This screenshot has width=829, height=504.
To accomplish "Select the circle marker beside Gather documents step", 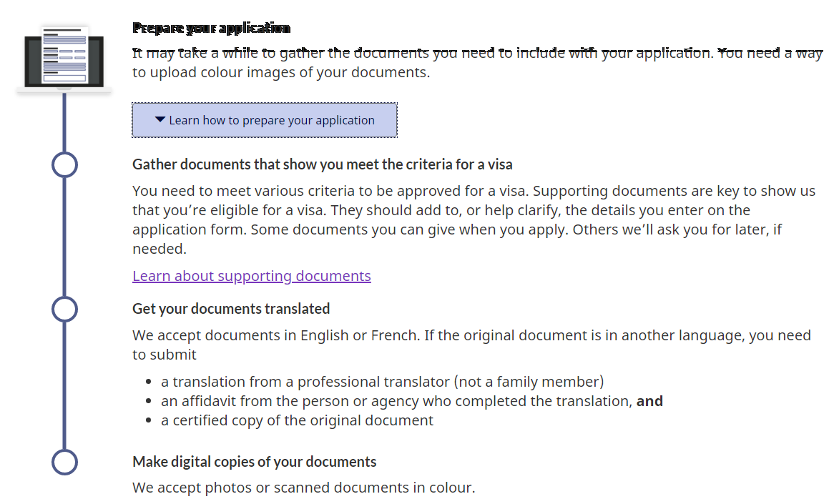I will [x=64, y=165].
